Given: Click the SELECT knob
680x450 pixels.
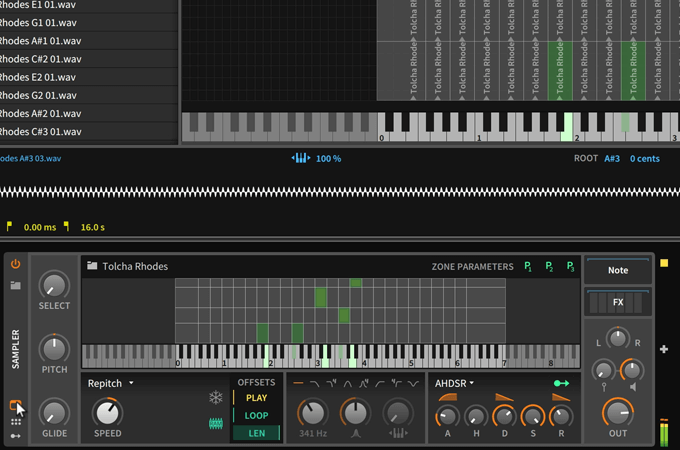Looking at the screenshot, I should (x=54, y=286).
